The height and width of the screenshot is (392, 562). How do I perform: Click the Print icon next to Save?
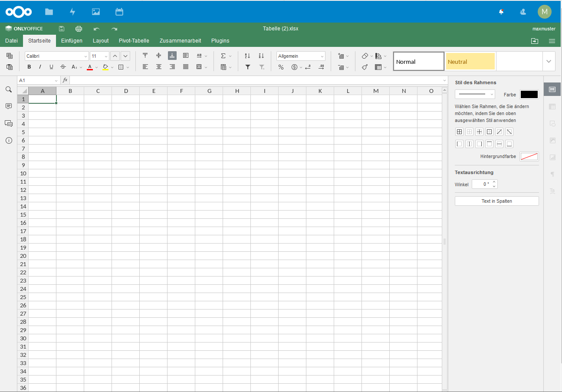[x=79, y=29]
